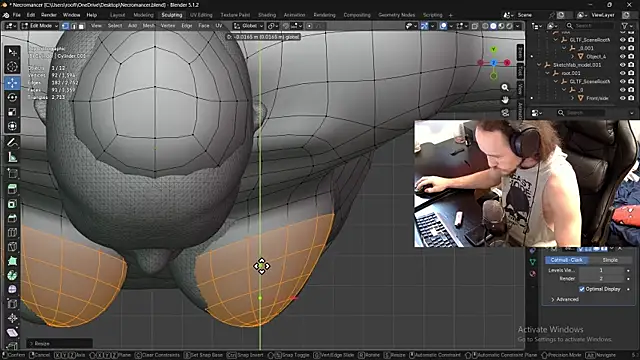The width and height of the screenshot is (640, 360).
Task: Enable solid viewport shading
Action: click(493, 26)
